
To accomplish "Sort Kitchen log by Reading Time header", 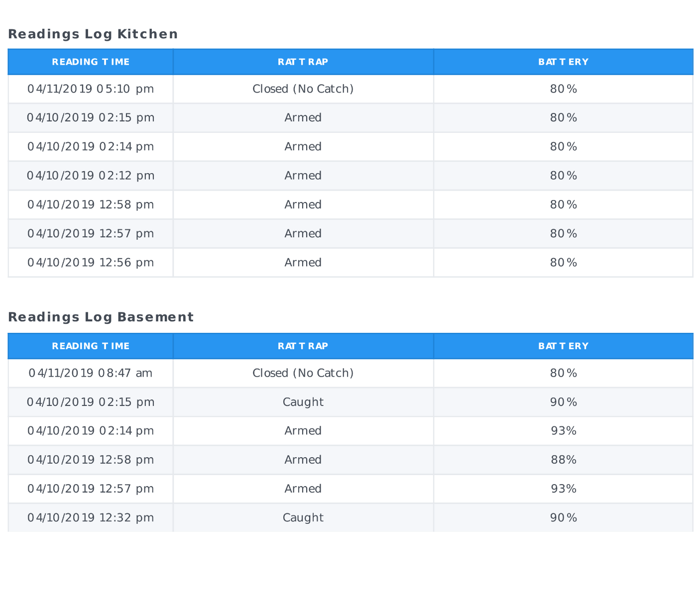I will pos(91,62).
